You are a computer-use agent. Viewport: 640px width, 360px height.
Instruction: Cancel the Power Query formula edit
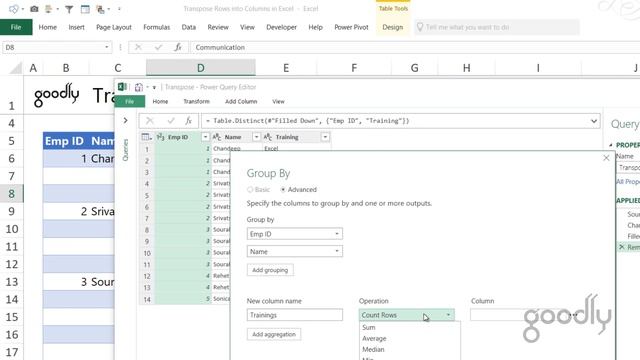tap(150, 120)
